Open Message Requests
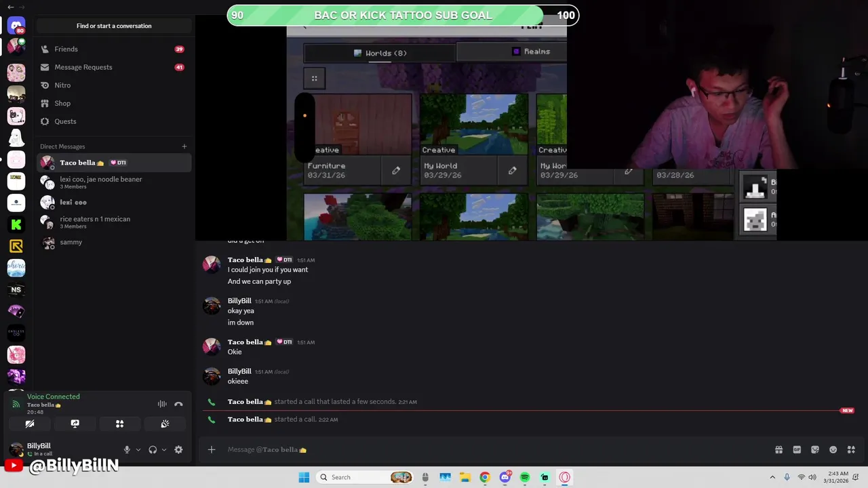This screenshot has width=868, height=488. (114, 67)
